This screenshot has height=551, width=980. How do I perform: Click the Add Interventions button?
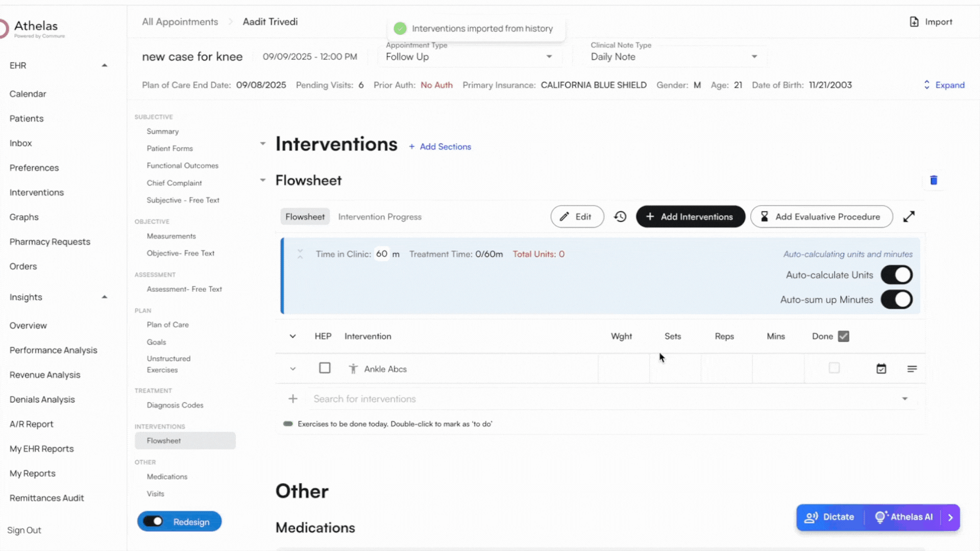690,217
